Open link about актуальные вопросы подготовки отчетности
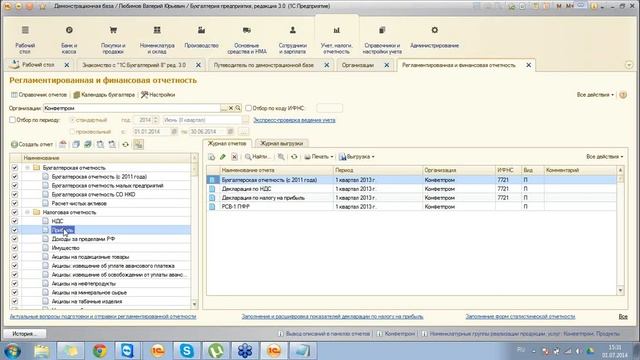 coord(103,317)
